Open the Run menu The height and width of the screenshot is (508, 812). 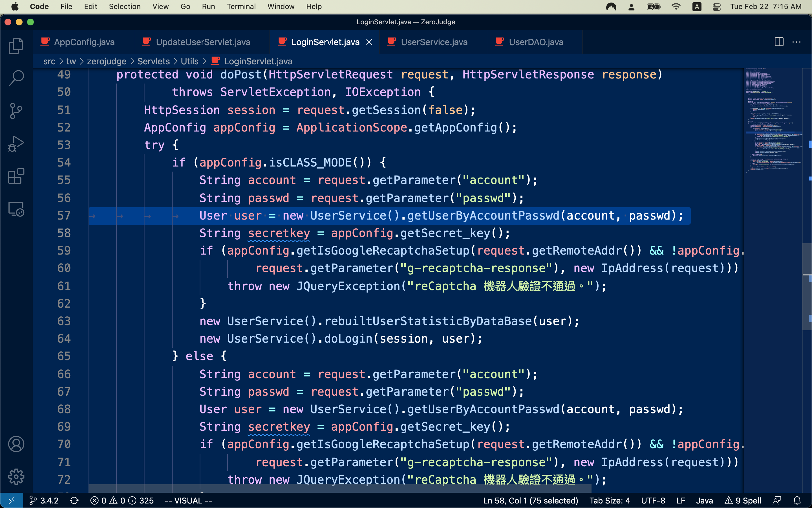click(208, 6)
